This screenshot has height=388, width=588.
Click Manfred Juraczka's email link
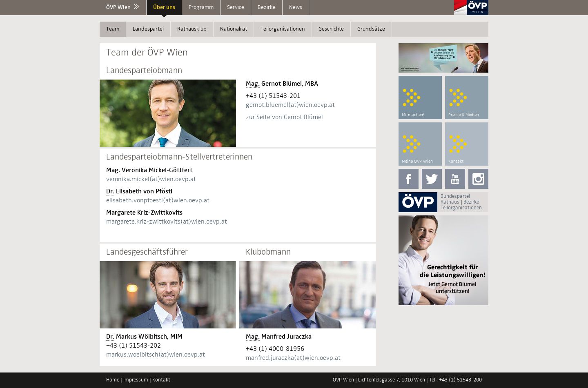tap(293, 358)
